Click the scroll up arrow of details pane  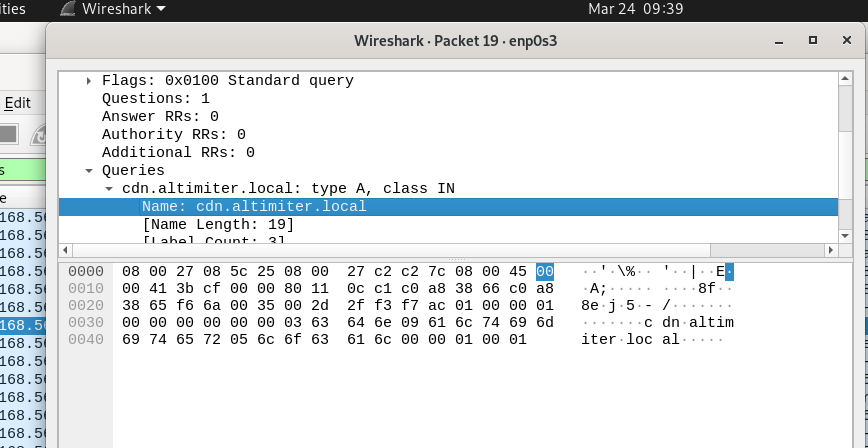845,79
